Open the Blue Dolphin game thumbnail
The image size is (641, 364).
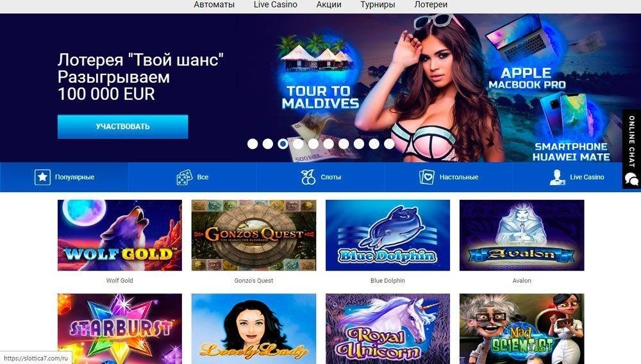click(x=388, y=235)
